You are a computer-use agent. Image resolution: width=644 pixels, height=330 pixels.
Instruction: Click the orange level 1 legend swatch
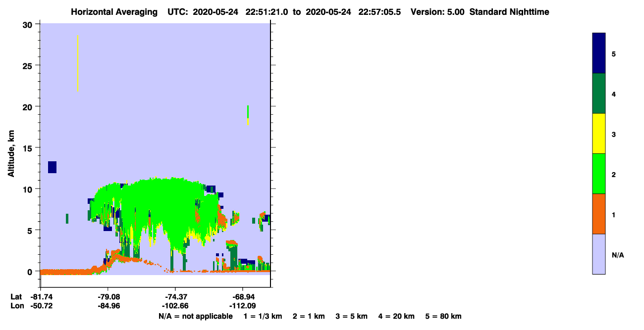[599, 214]
